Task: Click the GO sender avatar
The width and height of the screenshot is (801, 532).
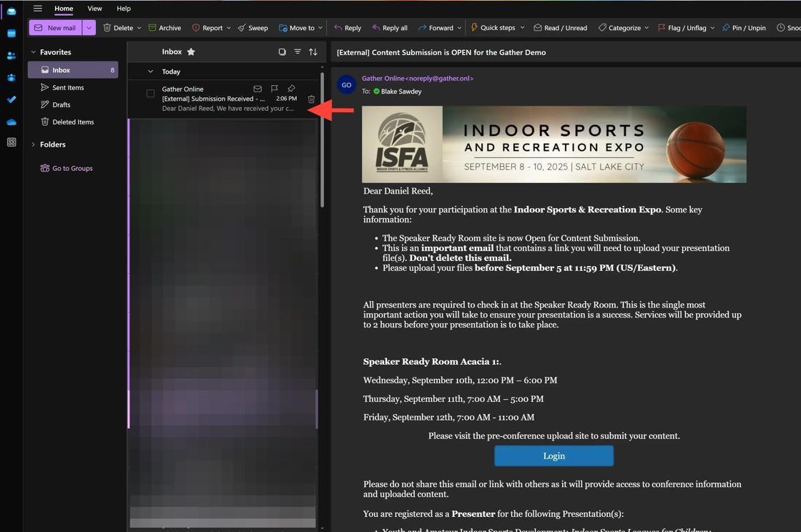Action: (x=346, y=85)
